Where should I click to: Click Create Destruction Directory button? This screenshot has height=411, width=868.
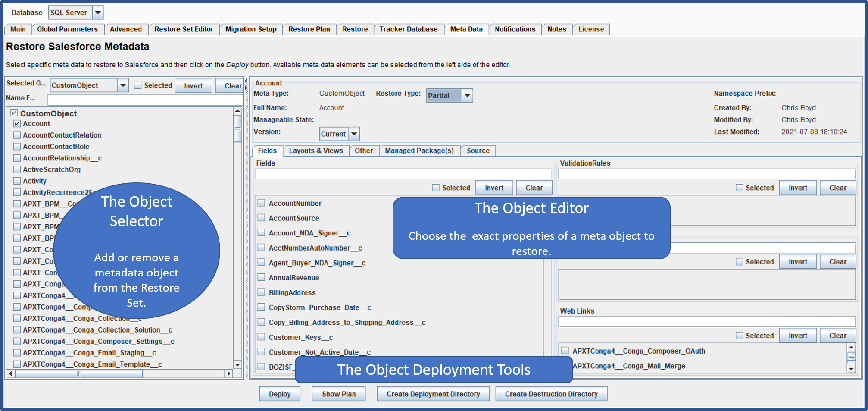coord(551,394)
